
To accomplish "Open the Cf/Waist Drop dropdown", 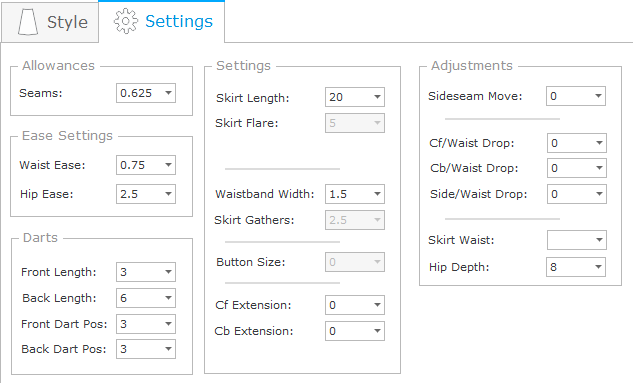I will tap(576, 143).
